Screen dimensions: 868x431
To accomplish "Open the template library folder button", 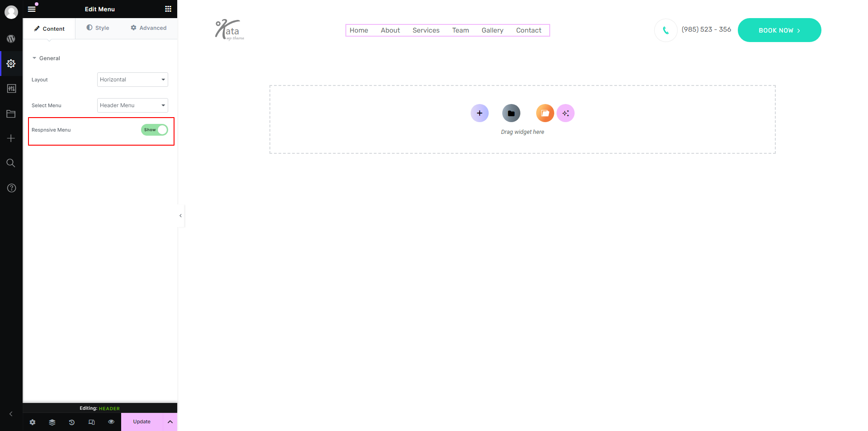I will click(511, 113).
